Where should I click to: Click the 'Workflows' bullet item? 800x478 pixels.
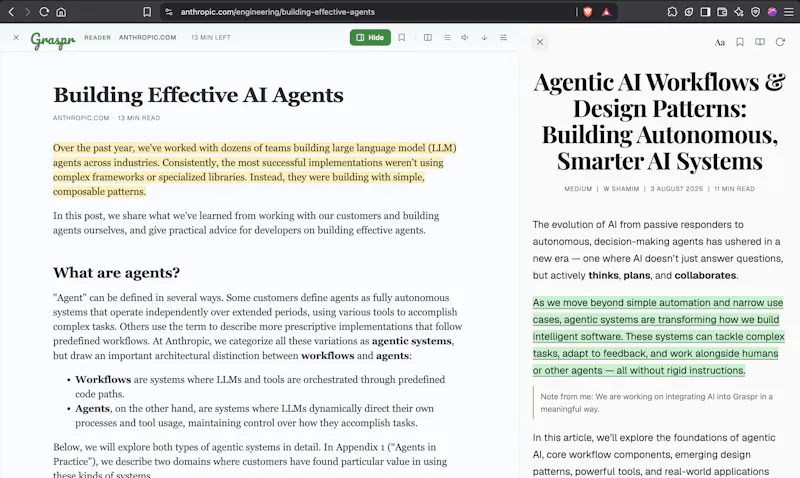(260, 387)
